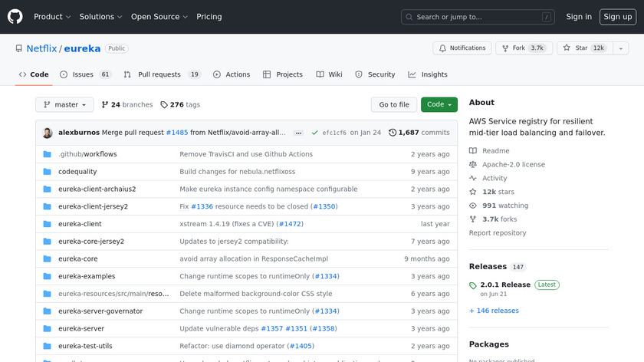The height and width of the screenshot is (362, 644).
Task: Open the Actions tab
Action: coord(232,74)
